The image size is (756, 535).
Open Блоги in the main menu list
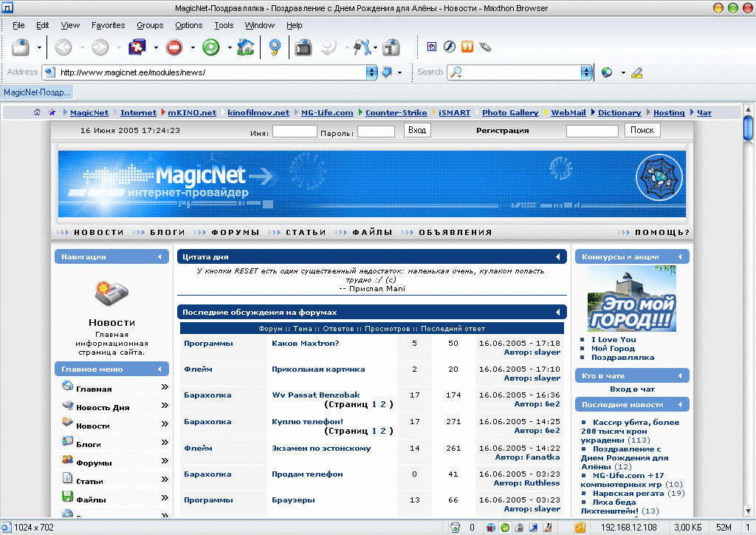(x=89, y=444)
